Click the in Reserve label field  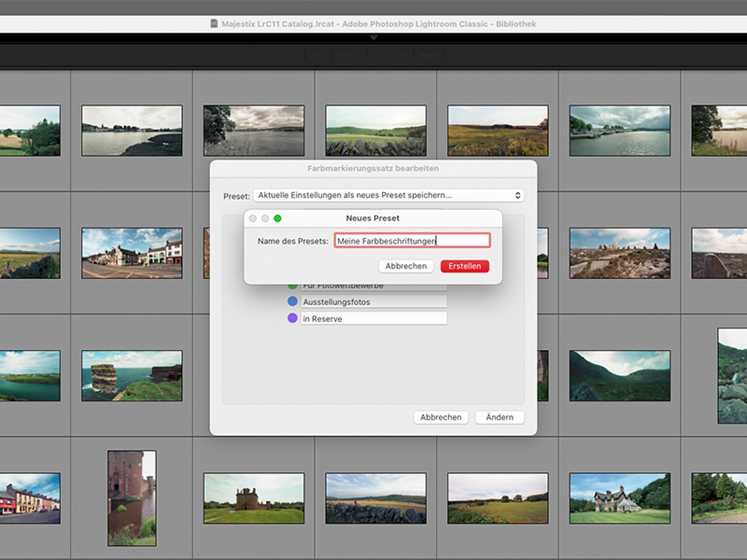click(x=374, y=318)
